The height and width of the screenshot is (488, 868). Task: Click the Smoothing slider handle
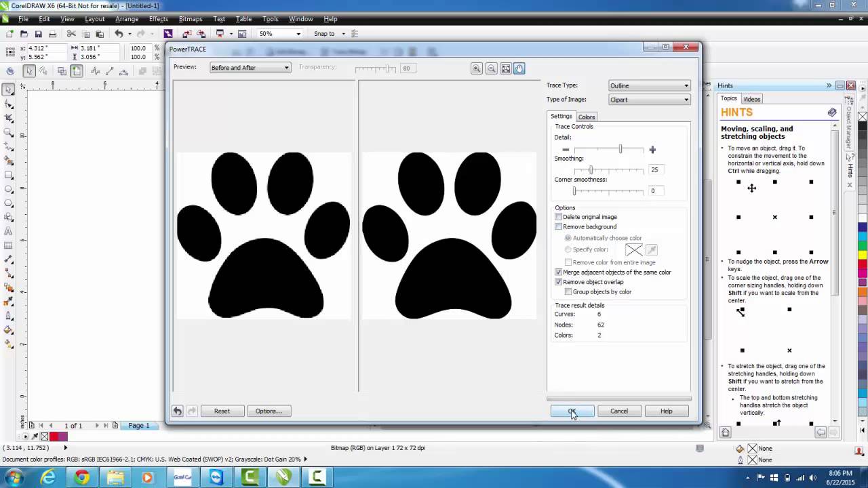(x=591, y=169)
